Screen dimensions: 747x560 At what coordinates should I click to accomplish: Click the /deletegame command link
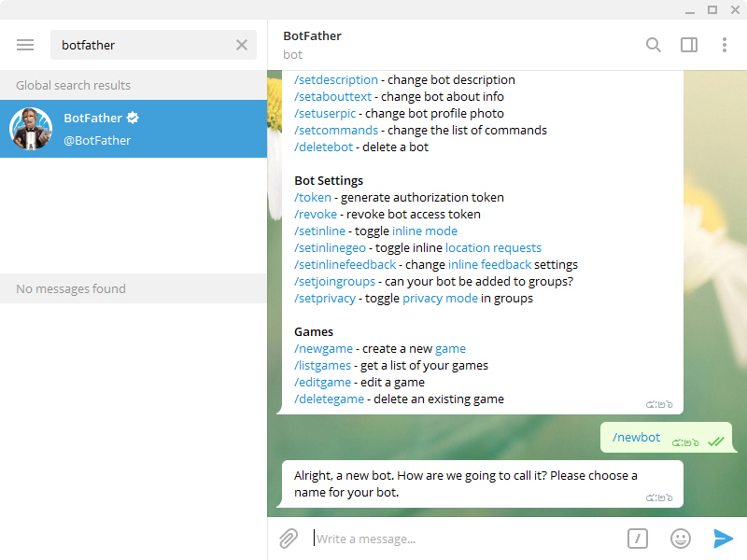point(329,399)
